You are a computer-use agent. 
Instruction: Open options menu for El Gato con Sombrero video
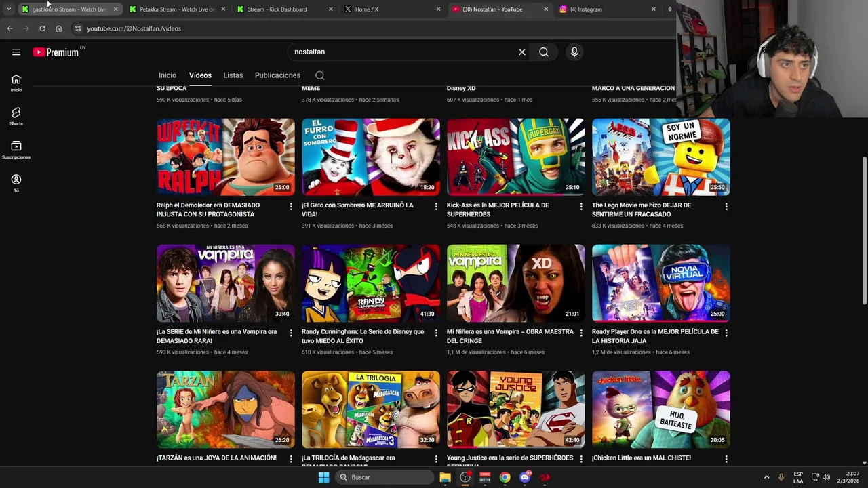436,206
